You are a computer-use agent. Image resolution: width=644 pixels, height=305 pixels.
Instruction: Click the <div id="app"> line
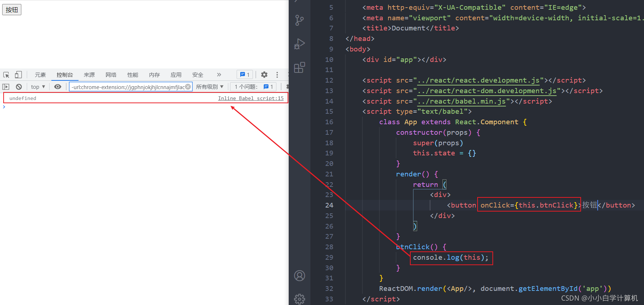tap(404, 60)
